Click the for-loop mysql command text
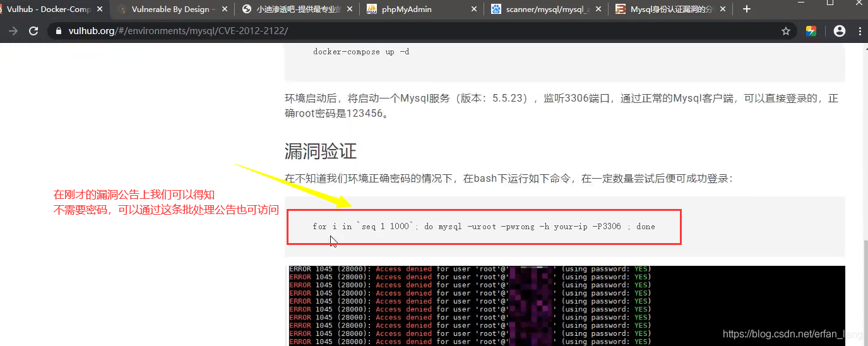 point(484,227)
